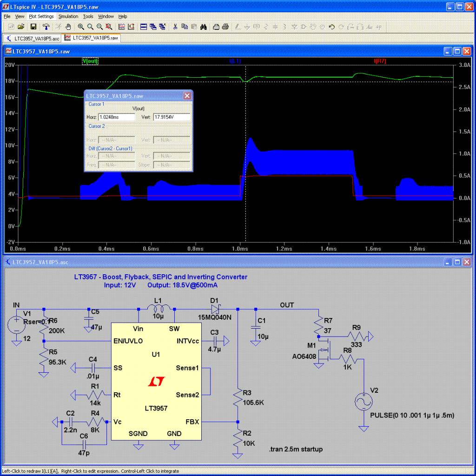
Task: Maximize the waveform plot window
Action: click(457, 51)
